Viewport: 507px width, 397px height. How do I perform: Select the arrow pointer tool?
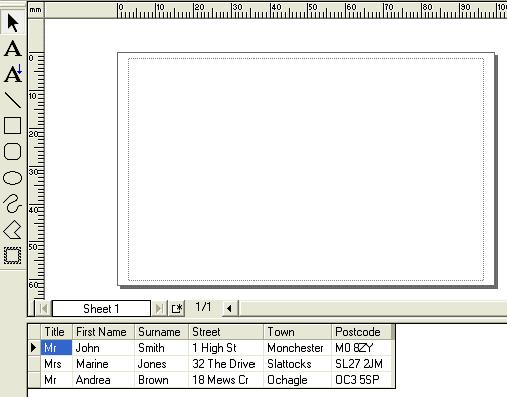coord(13,23)
